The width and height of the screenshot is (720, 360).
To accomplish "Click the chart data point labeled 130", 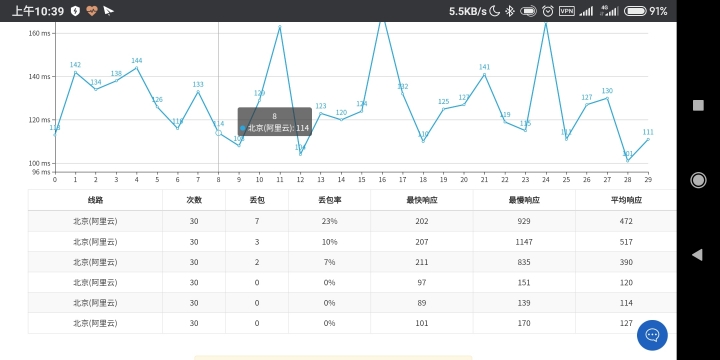I will point(607,98).
